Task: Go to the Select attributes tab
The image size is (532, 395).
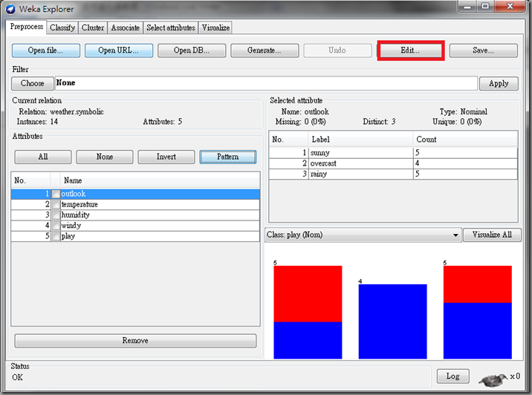Action: pyautogui.click(x=170, y=27)
